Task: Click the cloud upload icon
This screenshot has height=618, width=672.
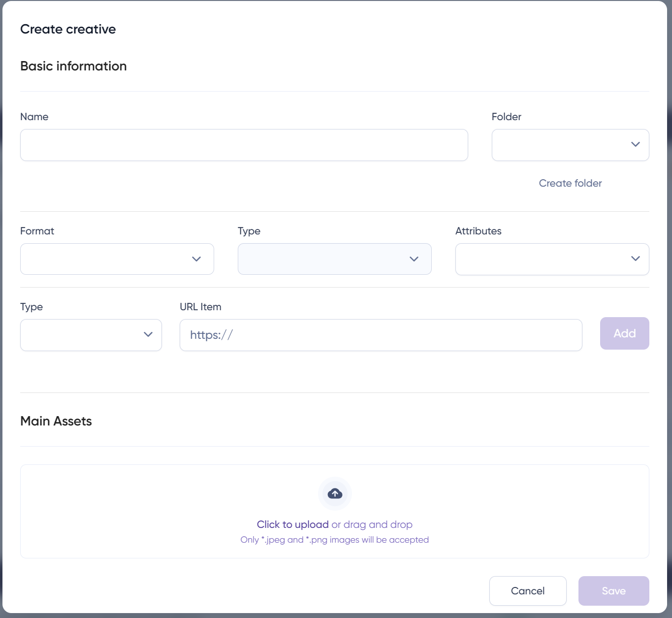Action: coord(335,493)
